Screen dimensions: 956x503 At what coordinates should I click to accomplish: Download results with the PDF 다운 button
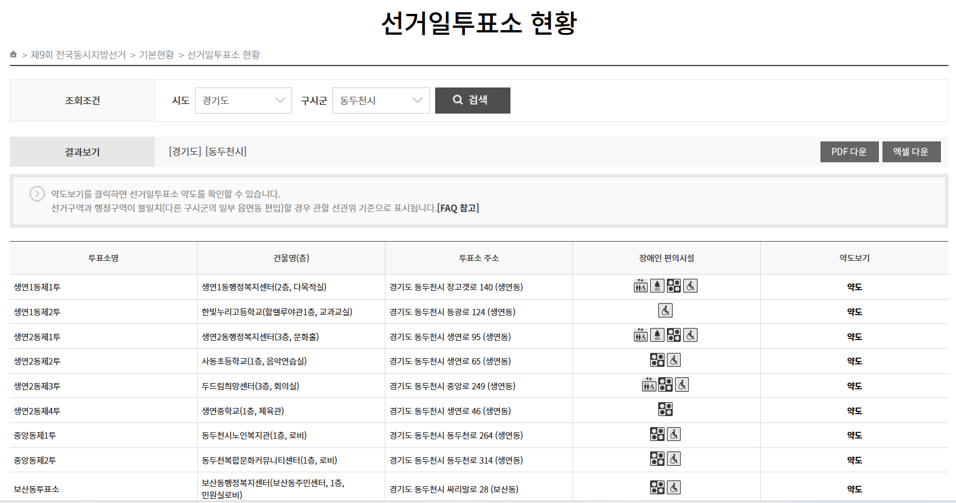tap(849, 152)
